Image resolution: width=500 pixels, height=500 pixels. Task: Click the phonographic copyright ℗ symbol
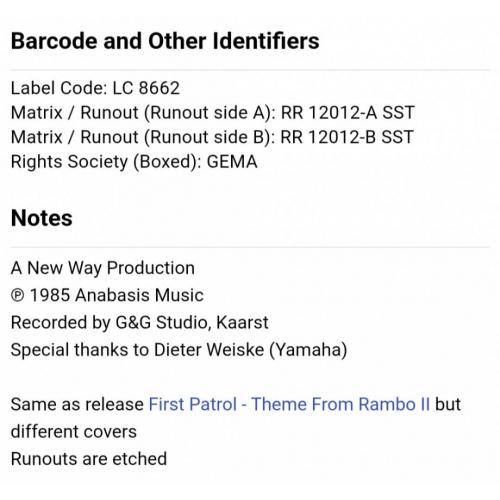pyautogui.click(x=17, y=295)
